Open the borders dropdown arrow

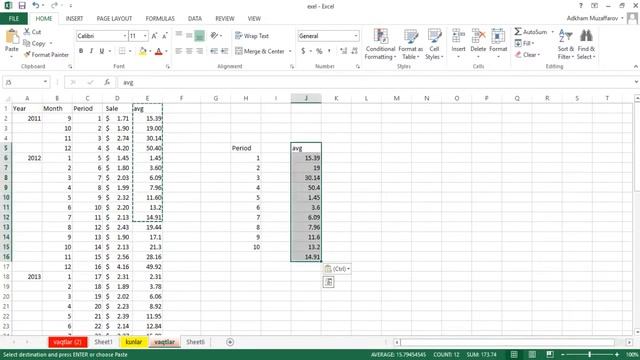[x=130, y=51]
